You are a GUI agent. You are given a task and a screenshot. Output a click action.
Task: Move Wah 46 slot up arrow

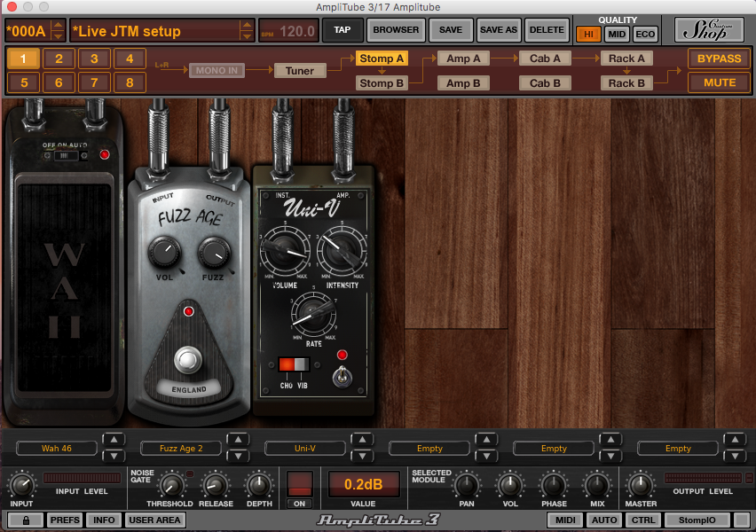[x=114, y=440]
